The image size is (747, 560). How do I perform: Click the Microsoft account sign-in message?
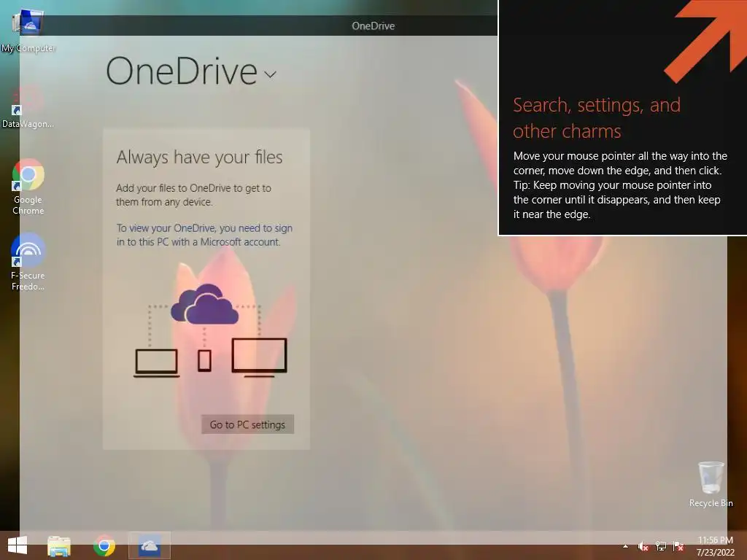click(x=204, y=235)
